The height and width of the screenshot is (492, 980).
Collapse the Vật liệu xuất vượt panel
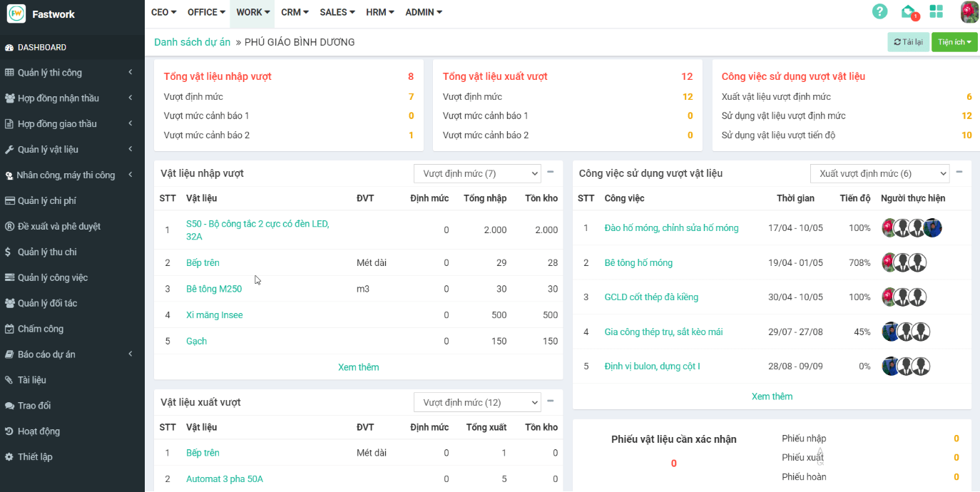550,401
